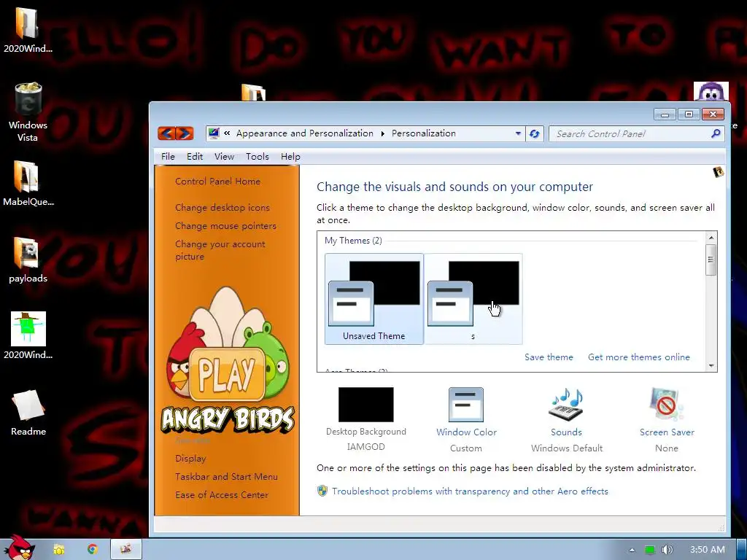Open Ease of Access Center link
This screenshot has width=747, height=560.
(222, 495)
